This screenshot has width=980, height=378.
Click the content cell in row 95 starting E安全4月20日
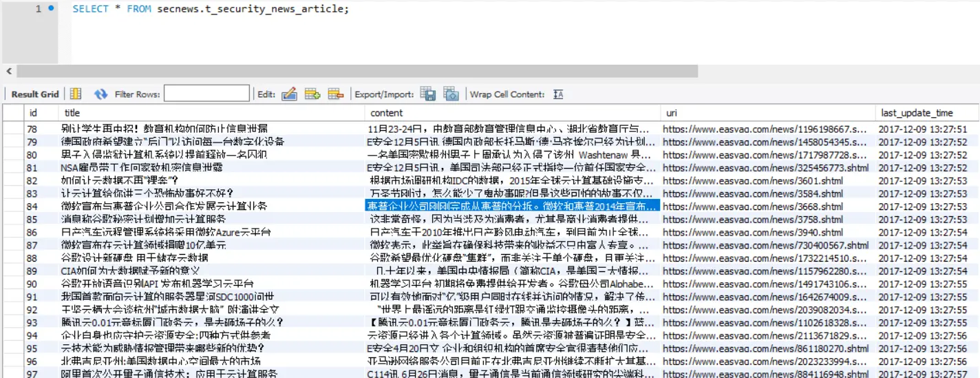(x=513, y=348)
